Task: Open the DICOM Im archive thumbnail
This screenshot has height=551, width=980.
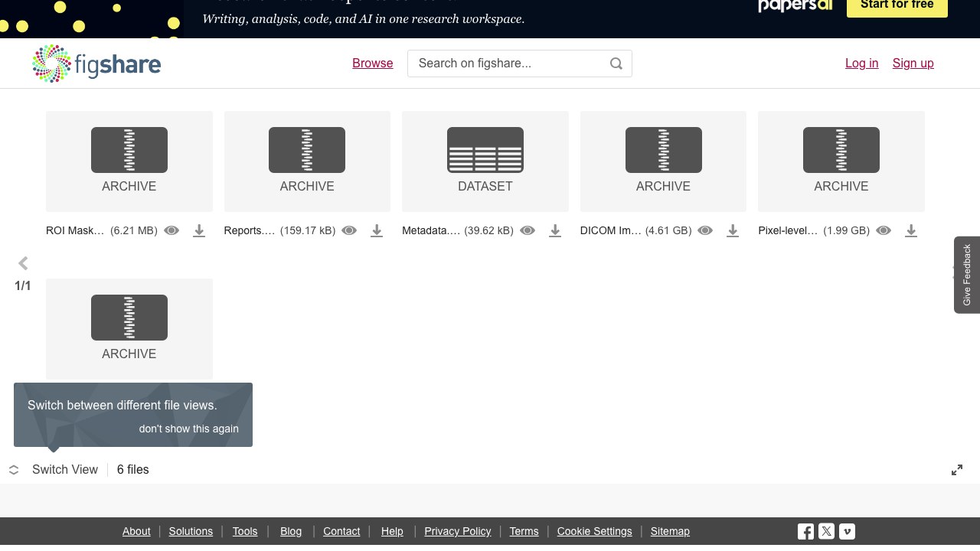Action: click(x=663, y=161)
